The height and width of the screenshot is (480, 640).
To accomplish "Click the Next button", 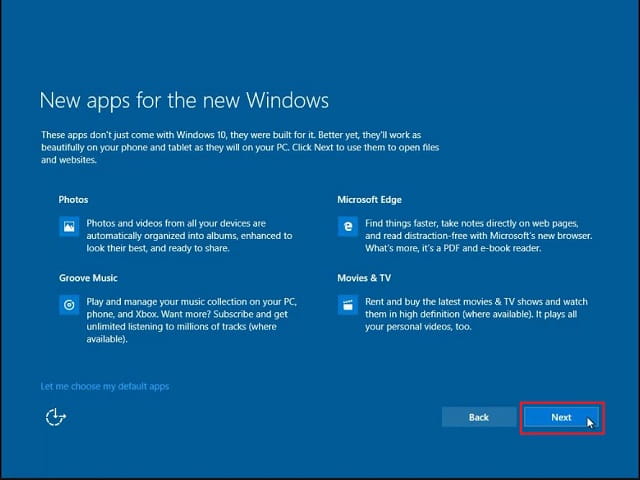I will point(562,418).
